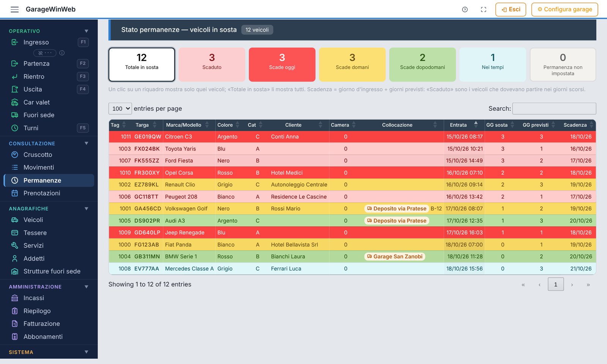Click the Addetti person icon
Screen dimensions: 607x364
pyautogui.click(x=15, y=259)
